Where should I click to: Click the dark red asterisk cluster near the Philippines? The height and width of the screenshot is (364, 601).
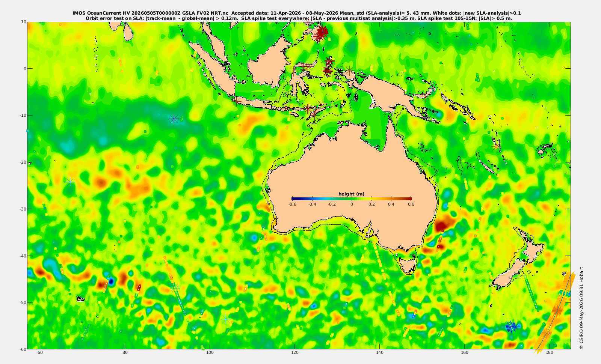(321, 33)
